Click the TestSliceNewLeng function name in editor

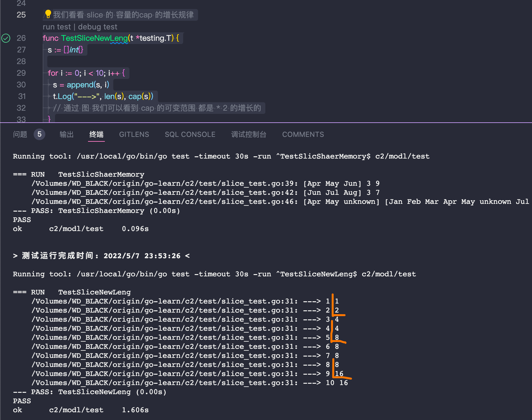point(94,38)
